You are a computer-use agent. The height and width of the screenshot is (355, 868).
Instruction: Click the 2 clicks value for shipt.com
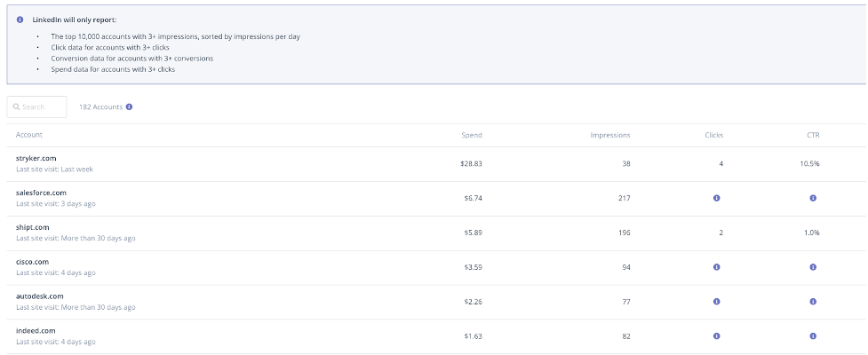[721, 233]
